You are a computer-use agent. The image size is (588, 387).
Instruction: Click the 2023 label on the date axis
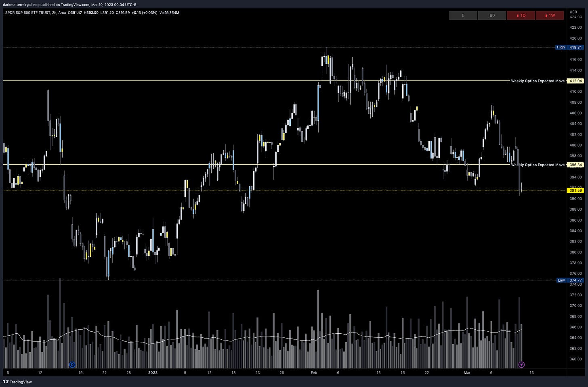(153, 373)
